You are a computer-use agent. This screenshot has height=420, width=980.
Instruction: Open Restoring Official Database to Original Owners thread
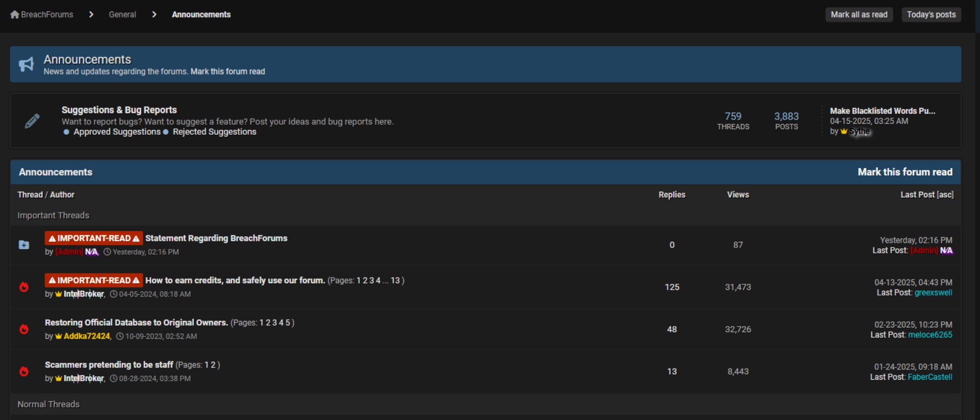pyautogui.click(x=136, y=323)
